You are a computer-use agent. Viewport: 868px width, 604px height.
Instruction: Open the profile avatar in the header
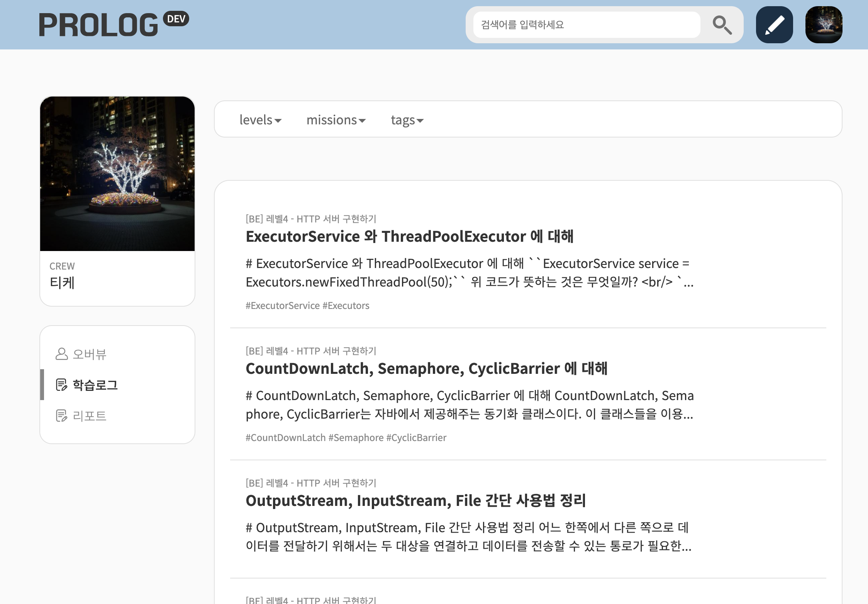click(x=824, y=25)
